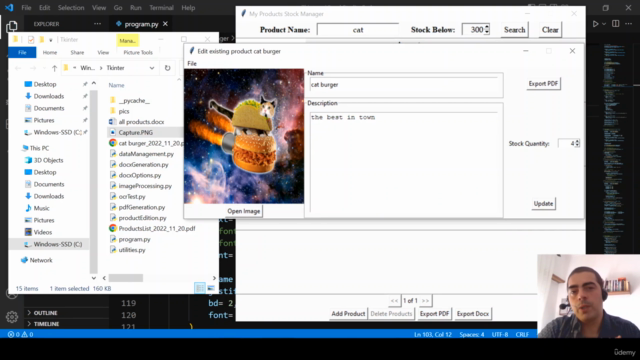Select productEdition.py file
640x360 pixels.
(142, 218)
